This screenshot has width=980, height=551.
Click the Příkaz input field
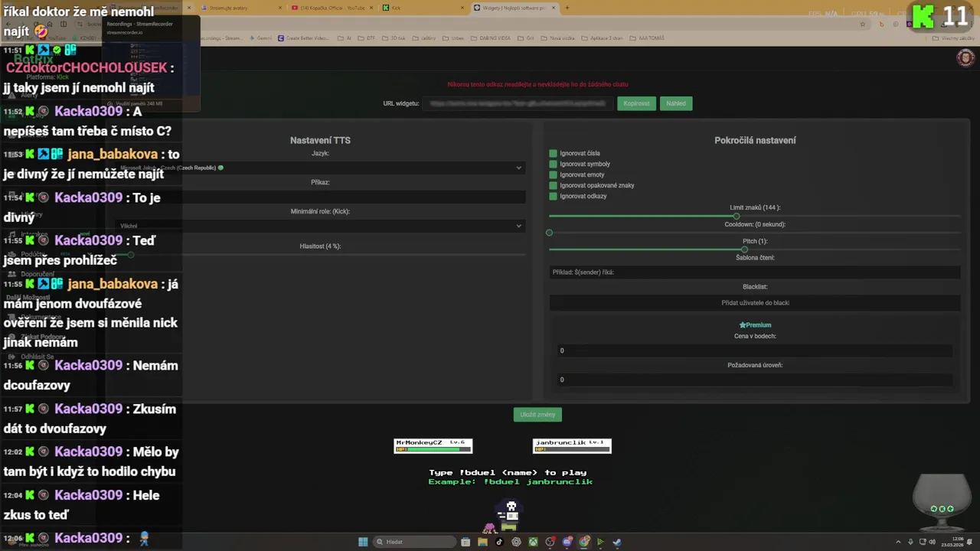[320, 197]
